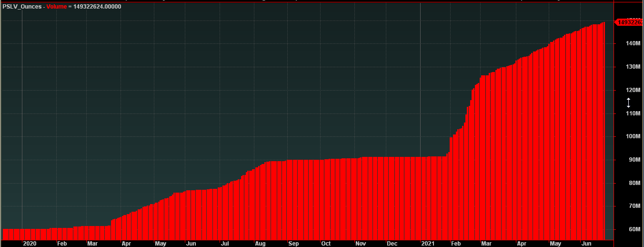The height and width of the screenshot is (247, 644).
Task: Click the Volume = 149322624.00000 legend value
Action: 85,7
